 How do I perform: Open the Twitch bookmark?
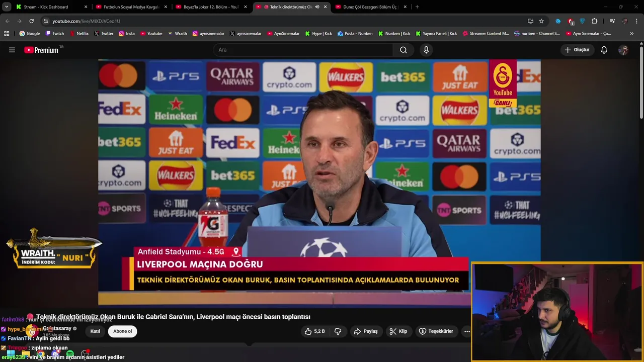pyautogui.click(x=55, y=34)
